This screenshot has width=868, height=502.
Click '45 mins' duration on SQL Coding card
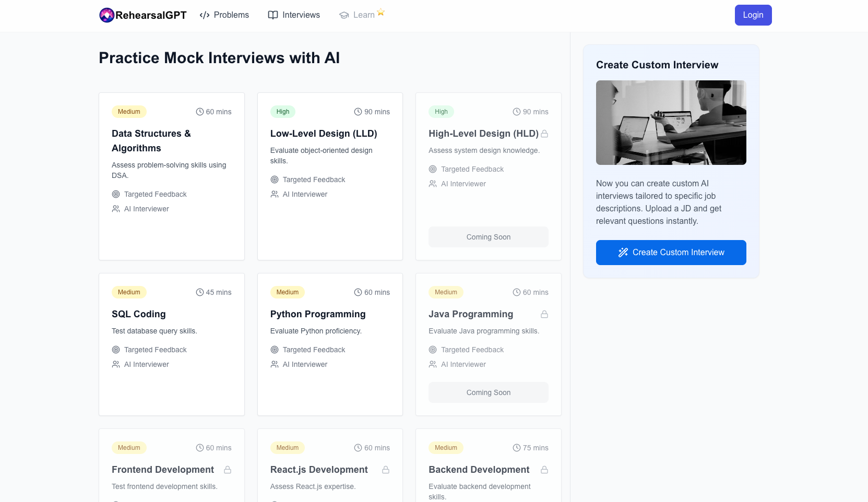click(x=219, y=292)
